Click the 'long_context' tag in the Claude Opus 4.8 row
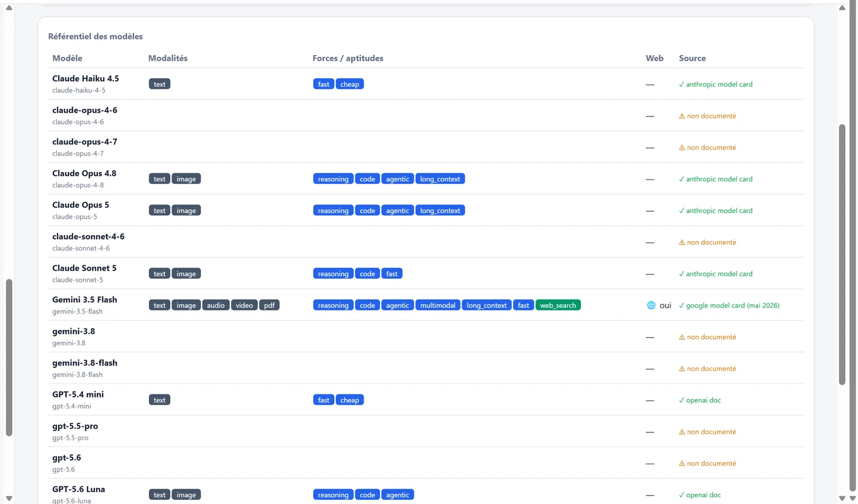This screenshot has height=504, width=858. 440,179
